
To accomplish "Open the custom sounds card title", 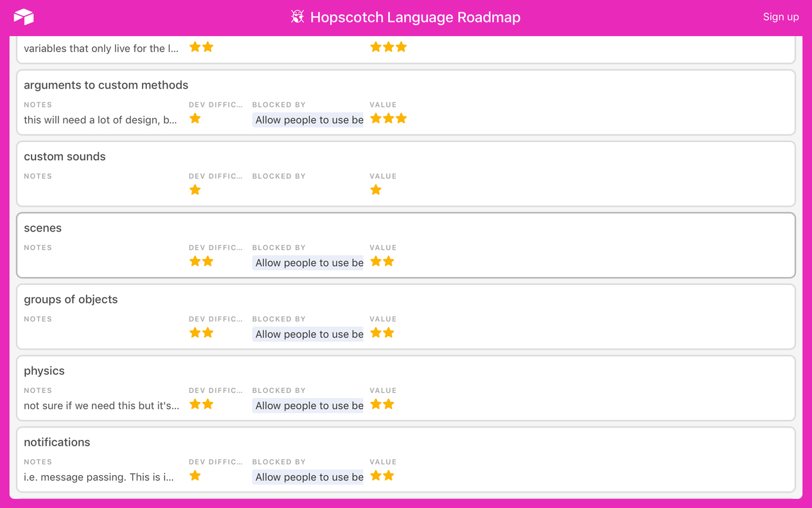I will click(x=65, y=156).
